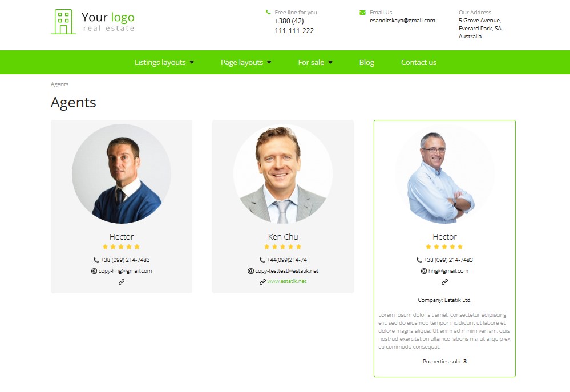The width and height of the screenshot is (570, 392).
Task: Click the link icon under copy-hhg@gmail.com
Action: point(122,282)
